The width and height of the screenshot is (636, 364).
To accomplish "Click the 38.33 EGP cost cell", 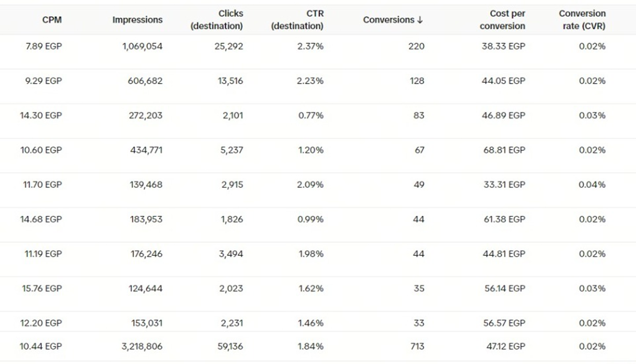I will (503, 46).
